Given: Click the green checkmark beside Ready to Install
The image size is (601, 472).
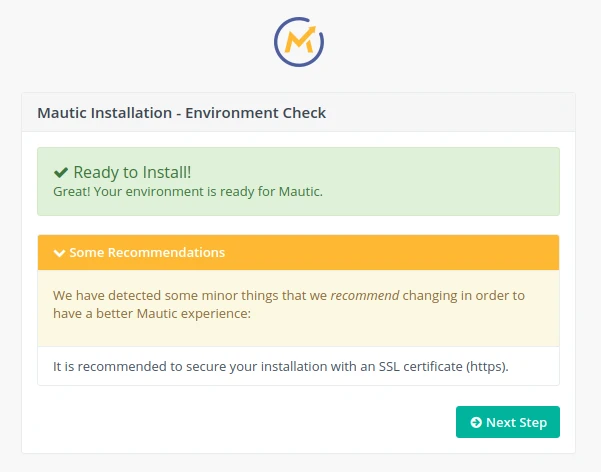Looking at the screenshot, I should [x=61, y=173].
